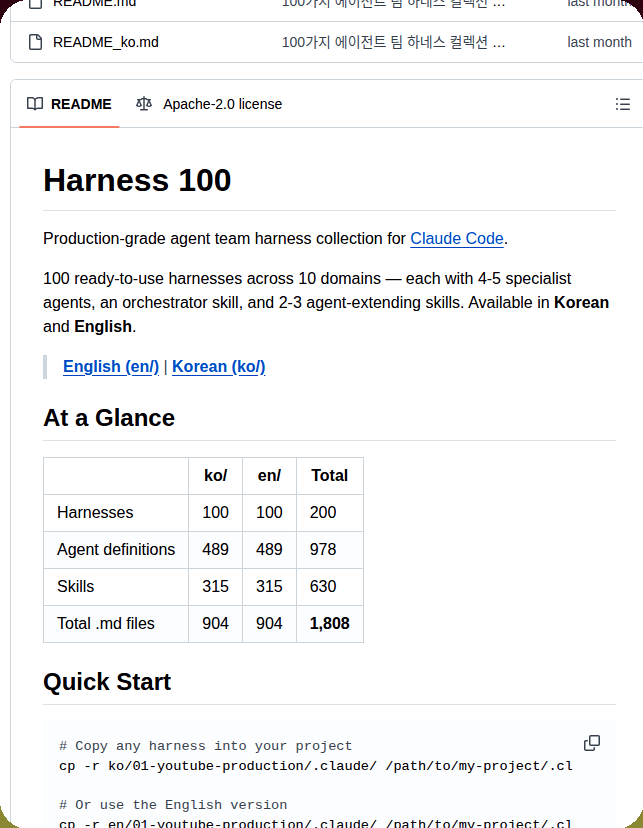Click the '# Or use the English version' comment
643x828 pixels.
coord(173,805)
